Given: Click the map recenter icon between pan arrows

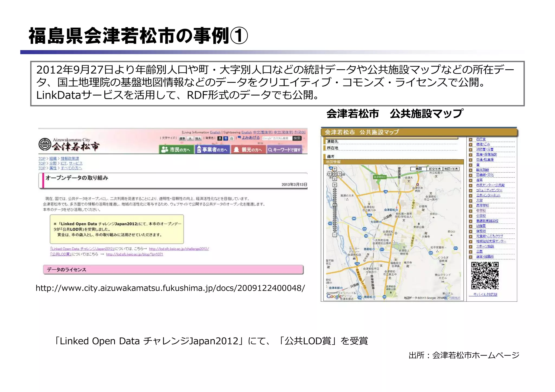Looking at the screenshot, I should tap(335, 174).
